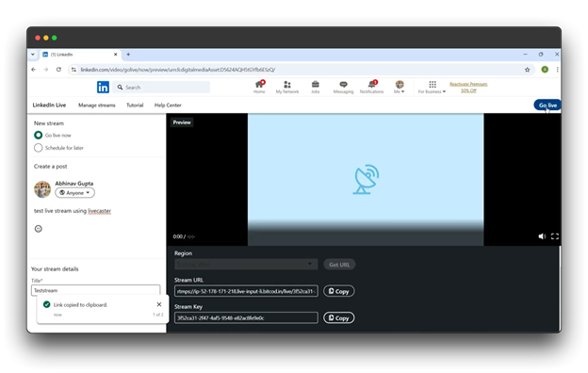This screenshot has width=588, height=373.
Task: Click the green check icon in toast
Action: click(x=46, y=304)
